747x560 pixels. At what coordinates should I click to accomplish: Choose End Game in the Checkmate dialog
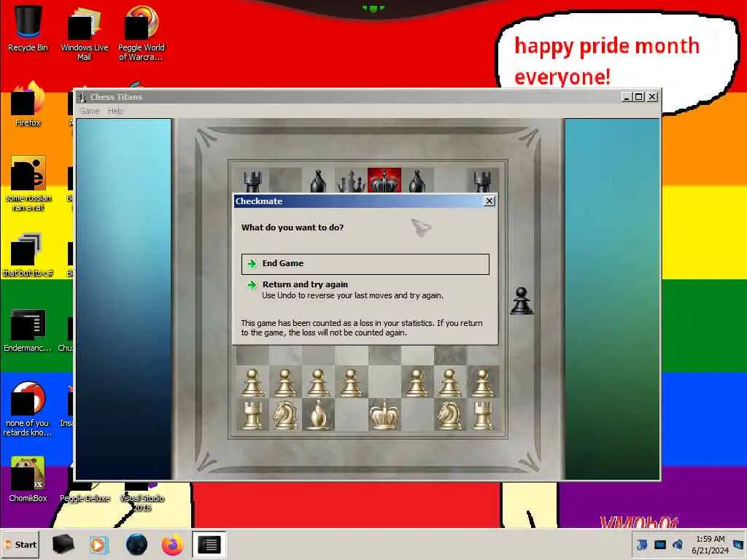[365, 264]
